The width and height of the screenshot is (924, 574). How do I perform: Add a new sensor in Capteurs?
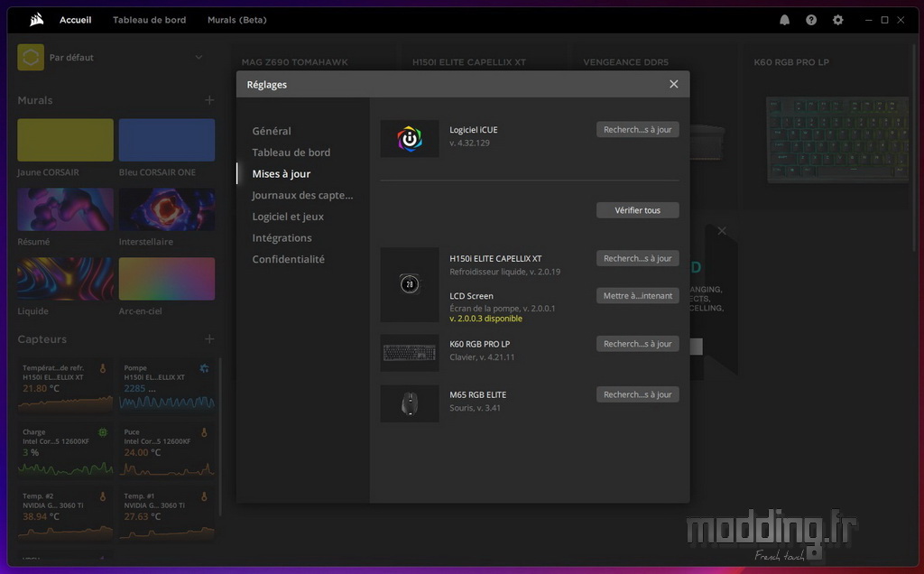pyautogui.click(x=209, y=338)
